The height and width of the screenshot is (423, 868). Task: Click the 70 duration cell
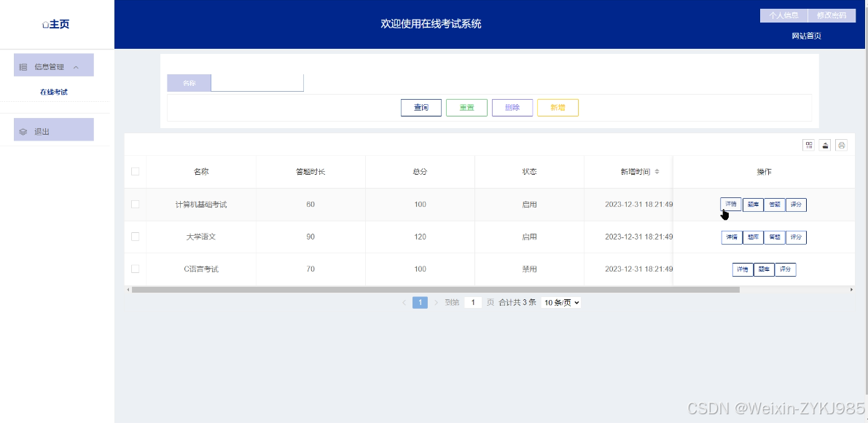click(310, 269)
